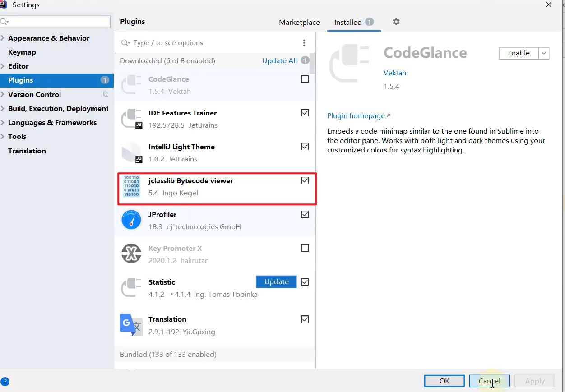Click the IDE Features Trainer plugin icon
Image resolution: width=565 pixels, height=392 pixels.
click(131, 118)
